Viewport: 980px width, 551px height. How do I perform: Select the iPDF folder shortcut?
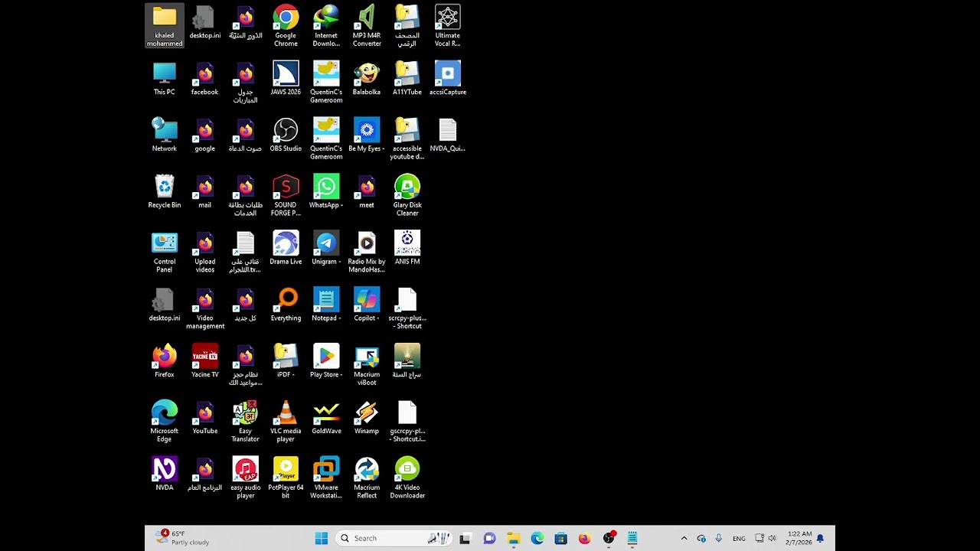click(286, 362)
